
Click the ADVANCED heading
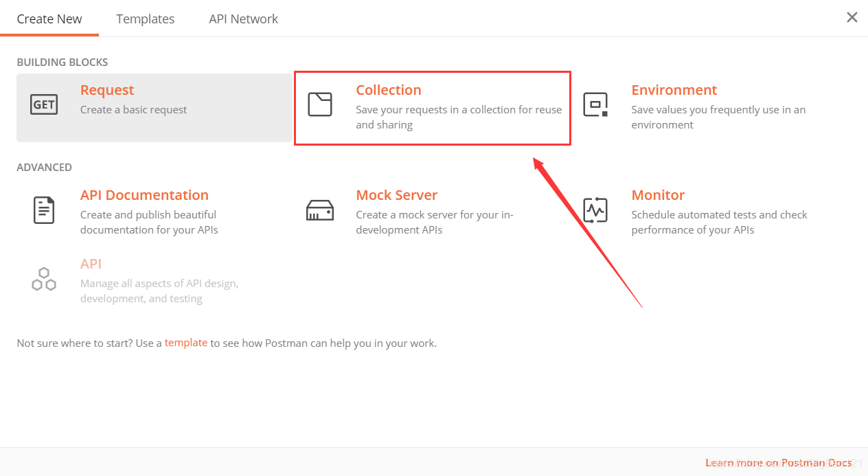[x=45, y=168]
